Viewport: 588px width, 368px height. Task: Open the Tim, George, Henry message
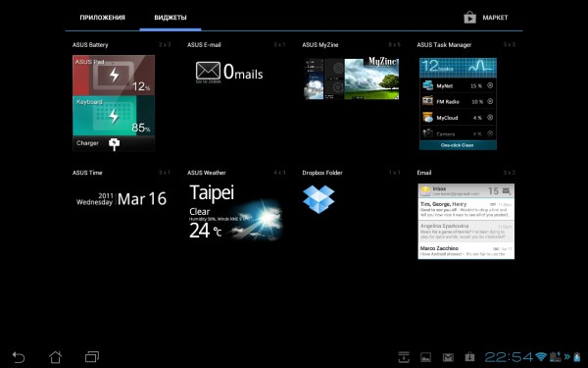pos(465,210)
